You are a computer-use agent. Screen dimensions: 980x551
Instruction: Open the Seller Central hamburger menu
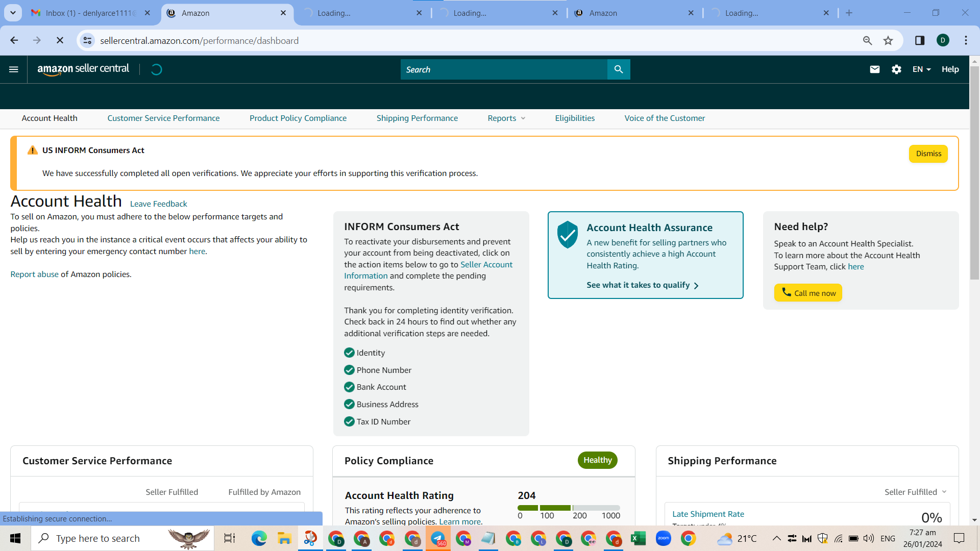click(x=14, y=69)
